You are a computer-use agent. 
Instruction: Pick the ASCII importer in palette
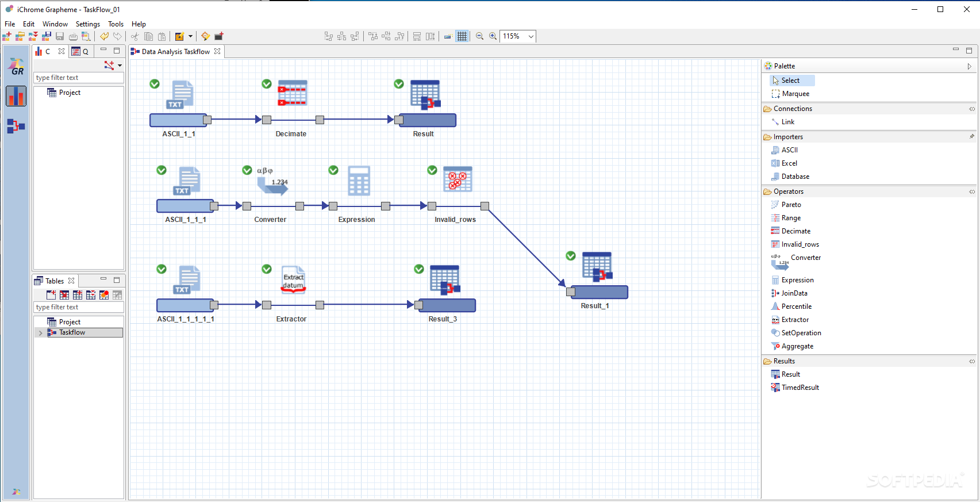pos(785,150)
